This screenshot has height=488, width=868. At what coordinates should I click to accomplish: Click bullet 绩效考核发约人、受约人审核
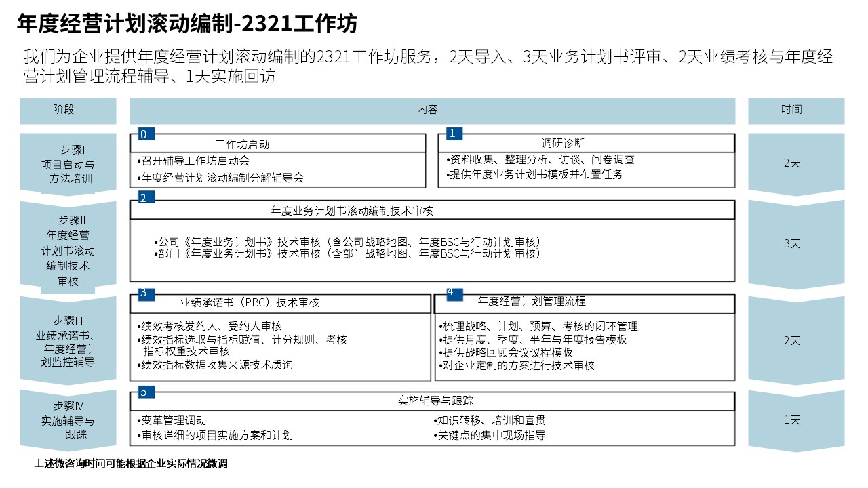pyautogui.click(x=209, y=326)
